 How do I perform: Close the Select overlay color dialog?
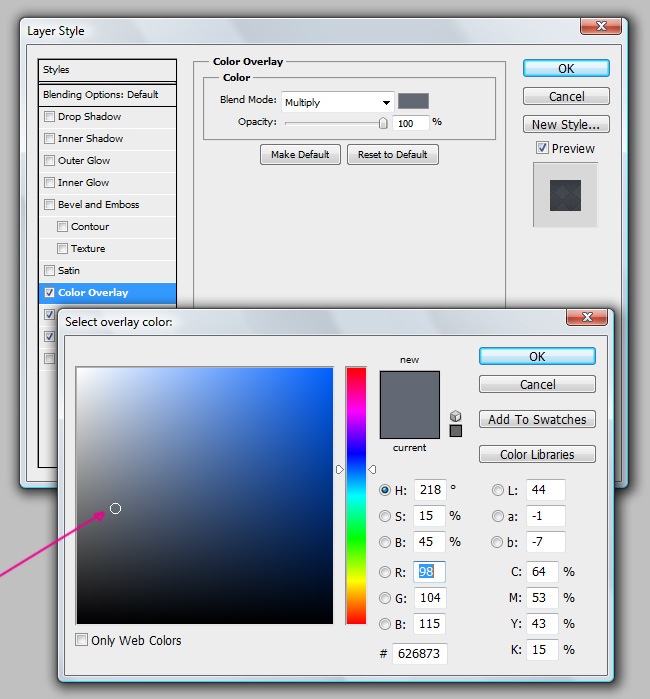587,317
